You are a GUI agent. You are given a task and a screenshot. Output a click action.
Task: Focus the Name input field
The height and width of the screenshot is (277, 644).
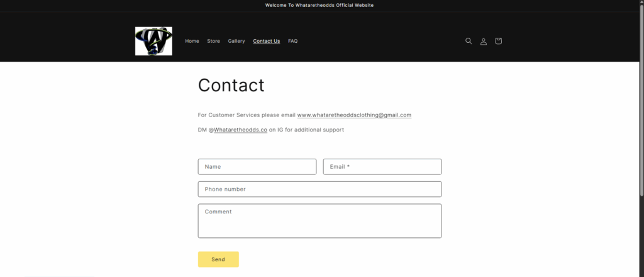point(257,167)
